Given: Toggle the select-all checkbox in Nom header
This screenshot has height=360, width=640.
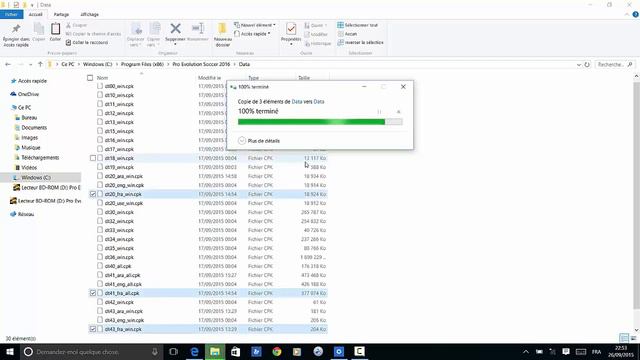Looking at the screenshot, I should pos(90,78).
